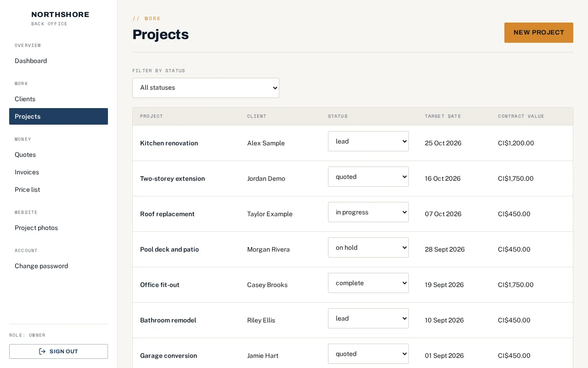Select the Garage conversion project
The width and height of the screenshot is (588, 368).
click(x=169, y=356)
